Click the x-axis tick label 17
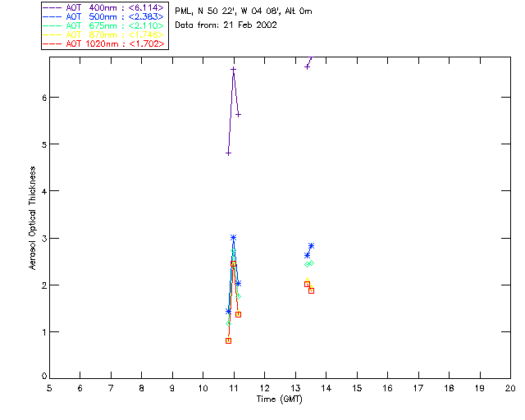The image size is (525, 420). 418,389
